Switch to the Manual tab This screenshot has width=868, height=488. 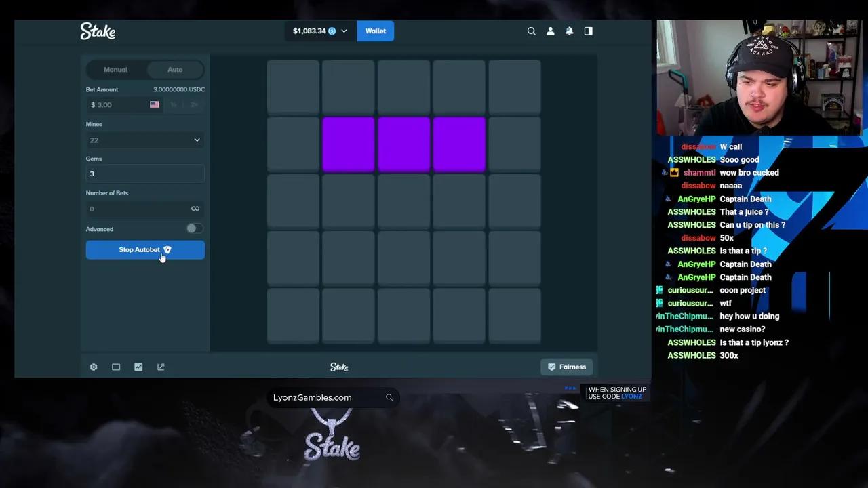tap(116, 70)
